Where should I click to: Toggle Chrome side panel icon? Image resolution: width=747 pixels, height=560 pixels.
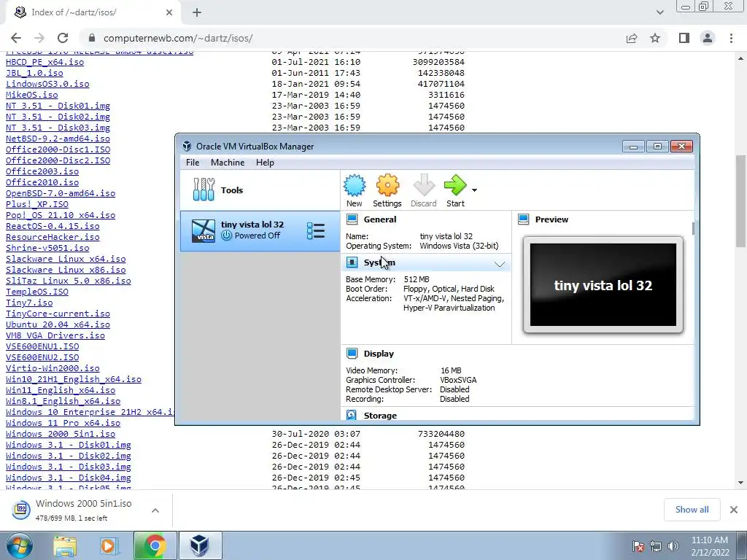684,38
